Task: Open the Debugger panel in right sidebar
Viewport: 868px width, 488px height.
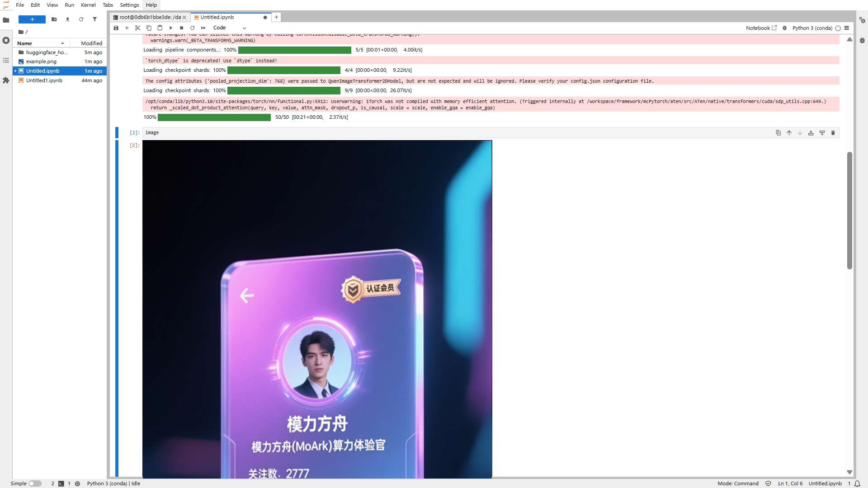Action: pos(862,40)
